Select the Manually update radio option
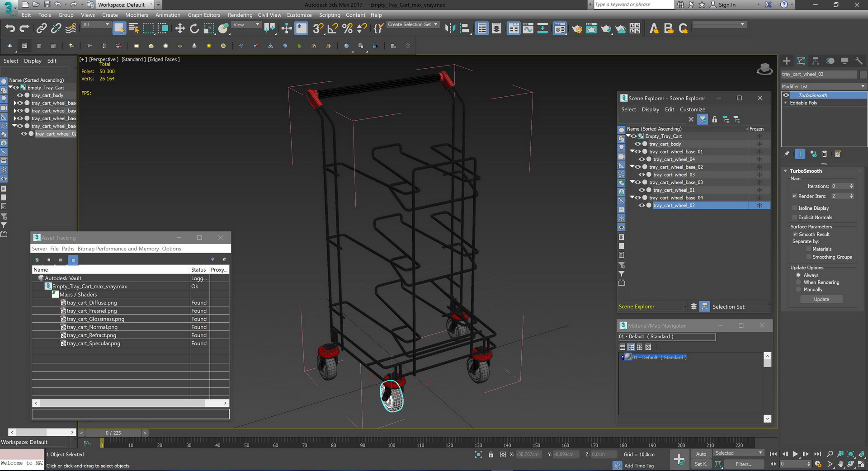 pos(798,290)
